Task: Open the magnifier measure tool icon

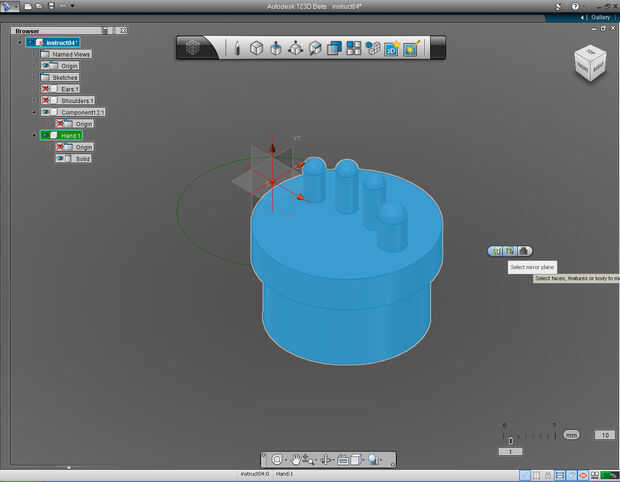Action: click(x=315, y=48)
